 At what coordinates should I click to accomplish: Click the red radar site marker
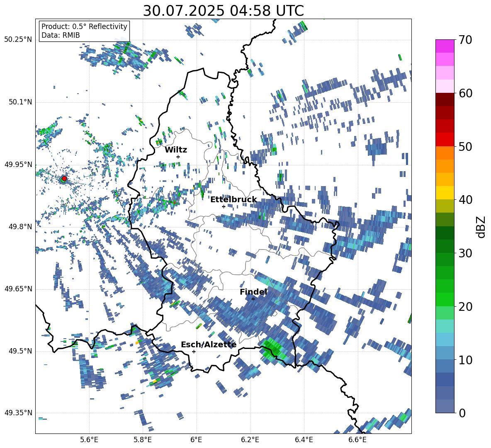click(x=64, y=178)
